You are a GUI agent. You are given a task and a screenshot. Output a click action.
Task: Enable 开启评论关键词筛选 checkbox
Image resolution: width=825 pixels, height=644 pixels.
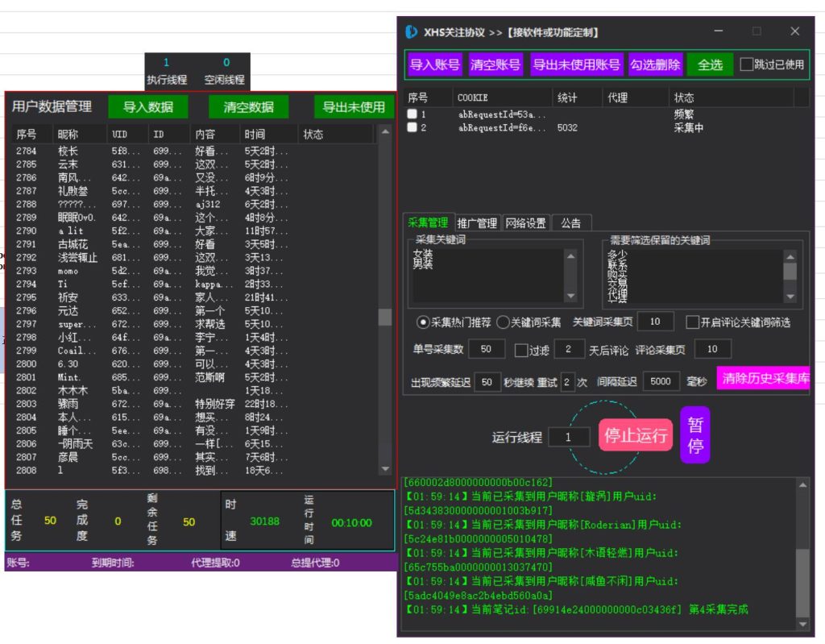(692, 322)
